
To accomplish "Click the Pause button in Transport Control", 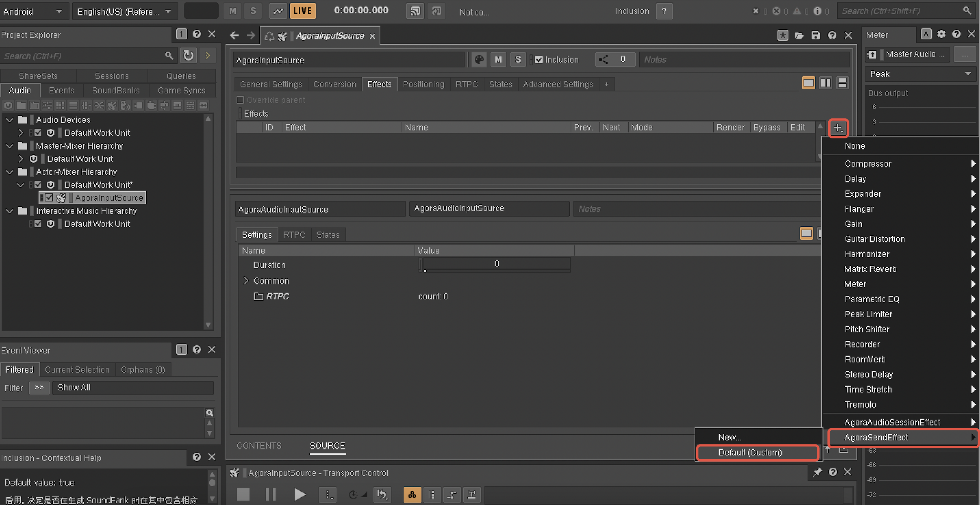I will [x=271, y=494].
